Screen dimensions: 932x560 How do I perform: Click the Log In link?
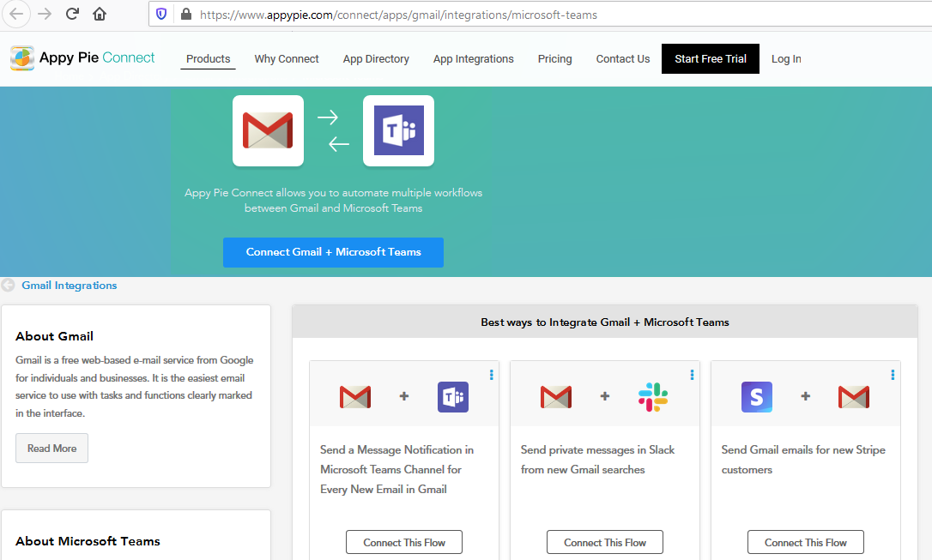point(786,59)
